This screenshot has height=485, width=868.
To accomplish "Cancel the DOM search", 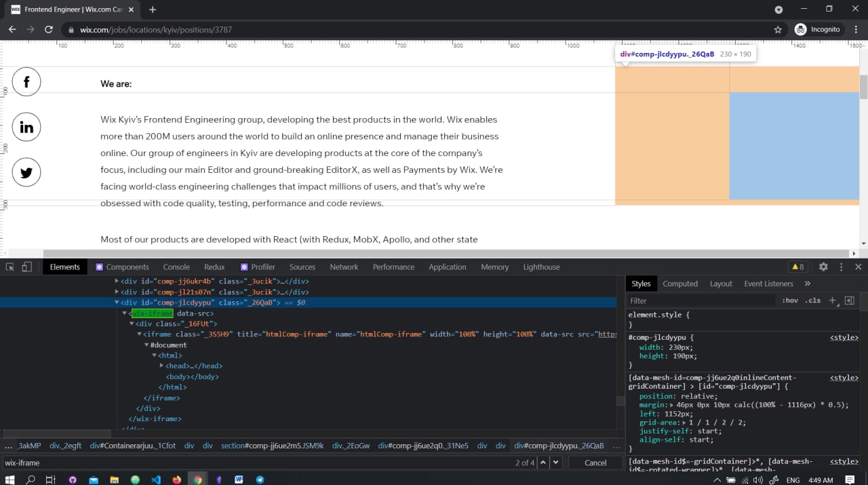I will [595, 463].
